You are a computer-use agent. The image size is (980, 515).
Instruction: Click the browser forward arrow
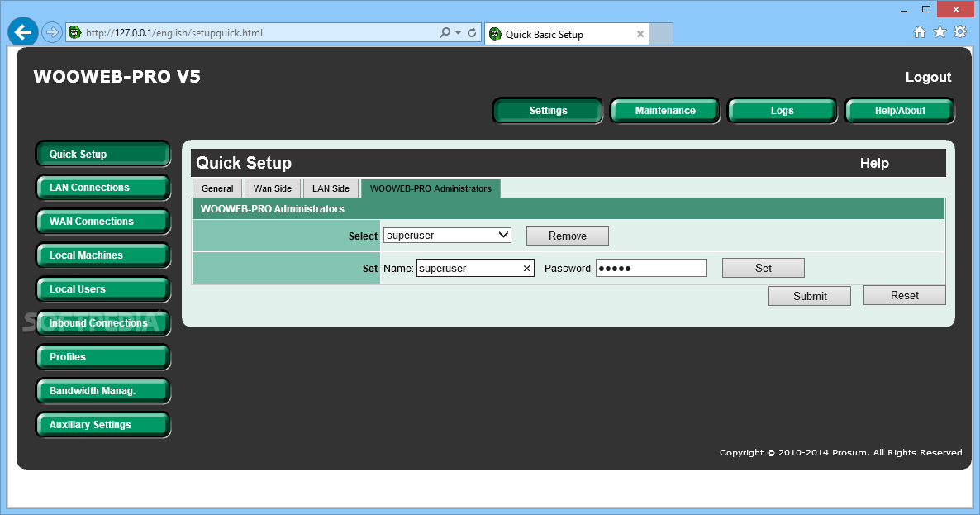[52, 32]
